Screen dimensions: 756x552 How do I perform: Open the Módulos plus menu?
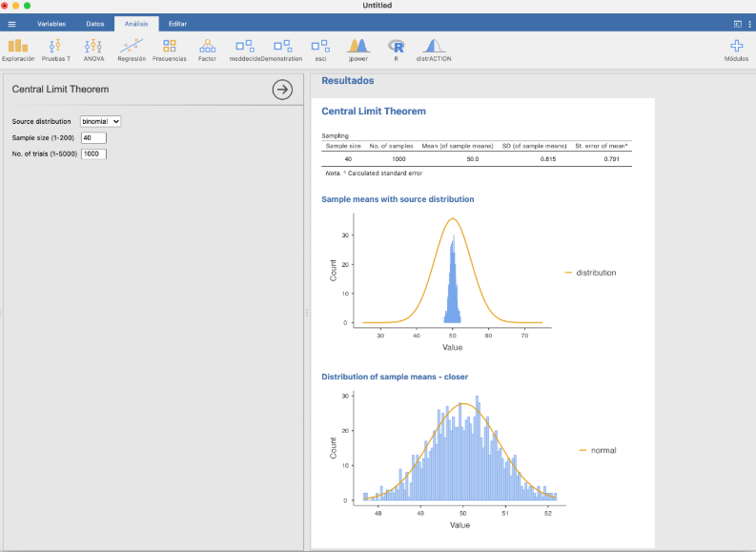(736, 51)
